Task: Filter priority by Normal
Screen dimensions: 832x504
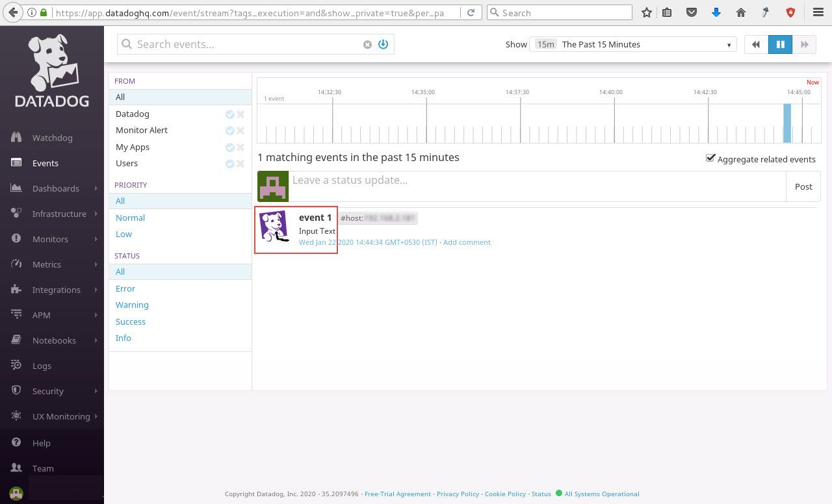Action: point(130,218)
